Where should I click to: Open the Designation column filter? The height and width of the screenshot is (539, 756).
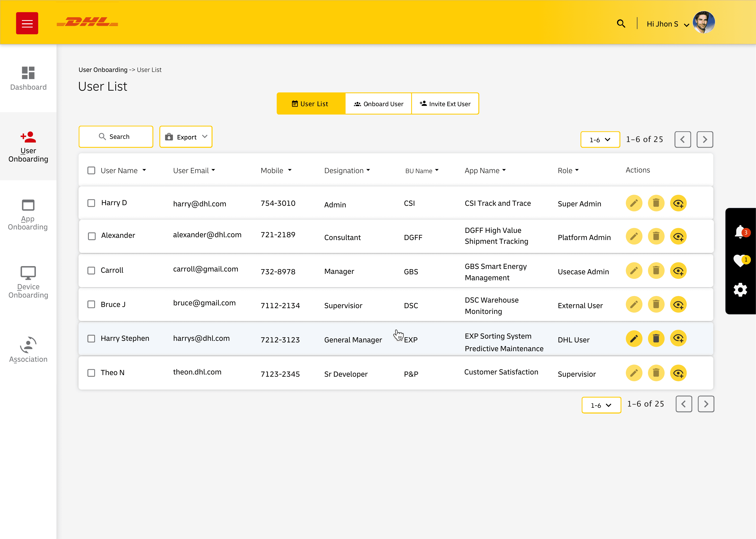pos(368,170)
